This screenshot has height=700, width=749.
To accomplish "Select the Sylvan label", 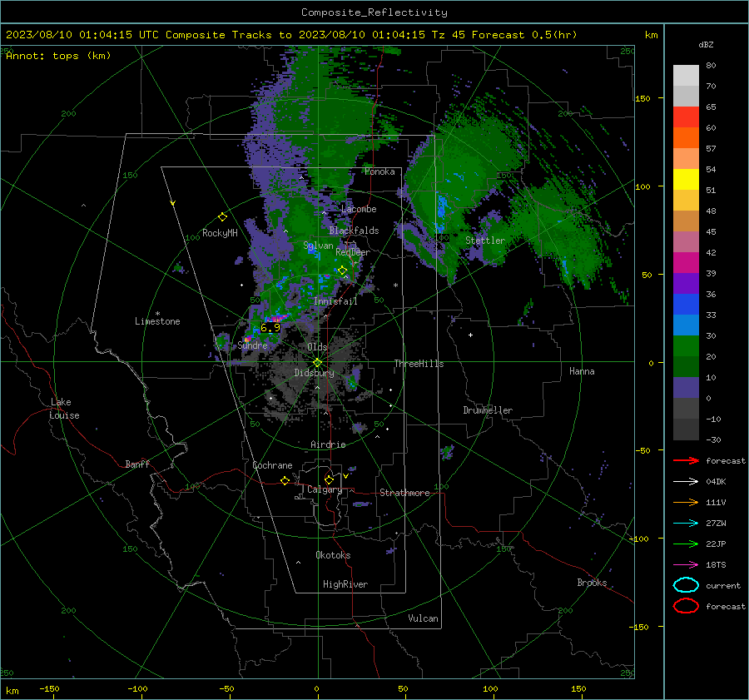I will [318, 246].
